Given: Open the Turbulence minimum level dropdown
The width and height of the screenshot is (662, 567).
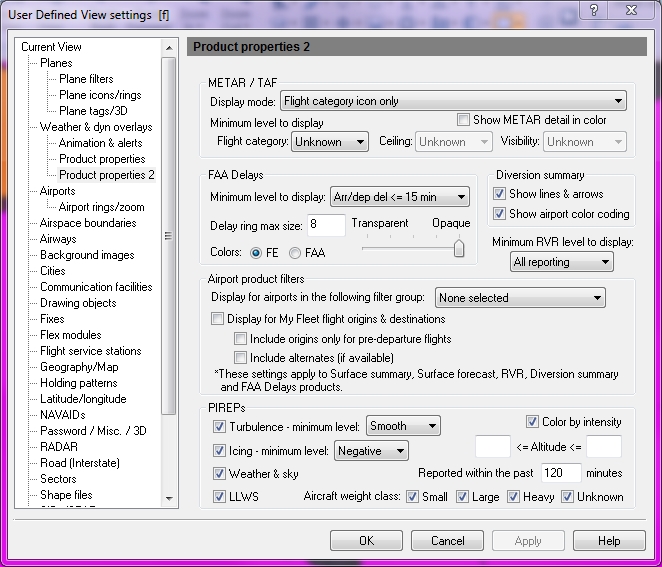Looking at the screenshot, I should 403,426.
